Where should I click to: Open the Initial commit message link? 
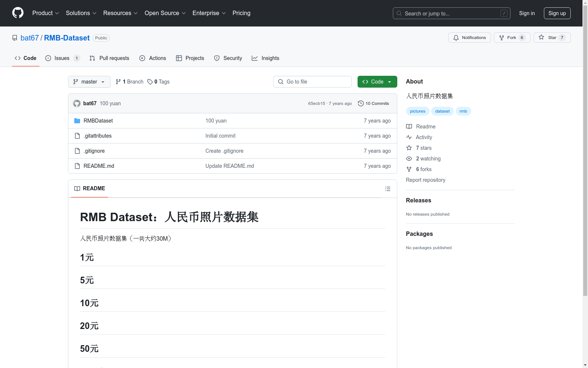pyautogui.click(x=220, y=136)
